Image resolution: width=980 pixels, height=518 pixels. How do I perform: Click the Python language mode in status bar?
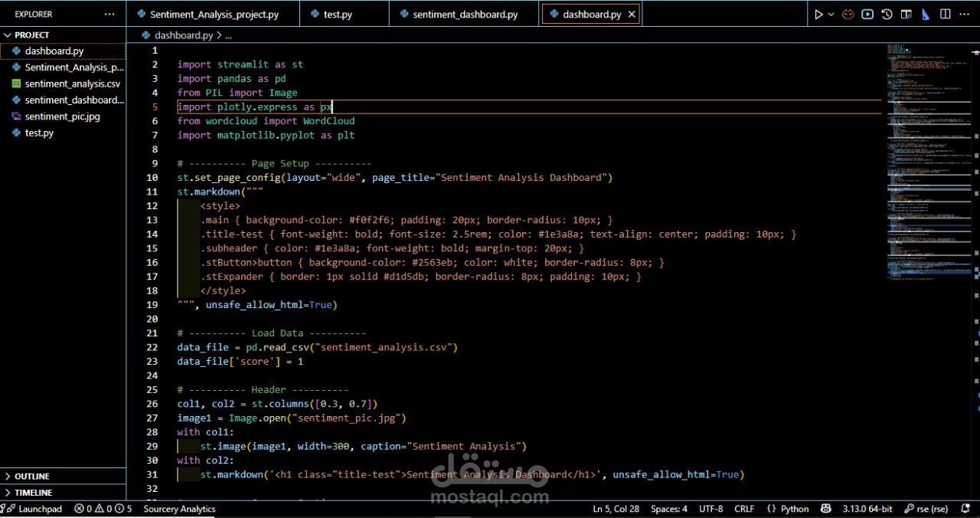point(795,509)
